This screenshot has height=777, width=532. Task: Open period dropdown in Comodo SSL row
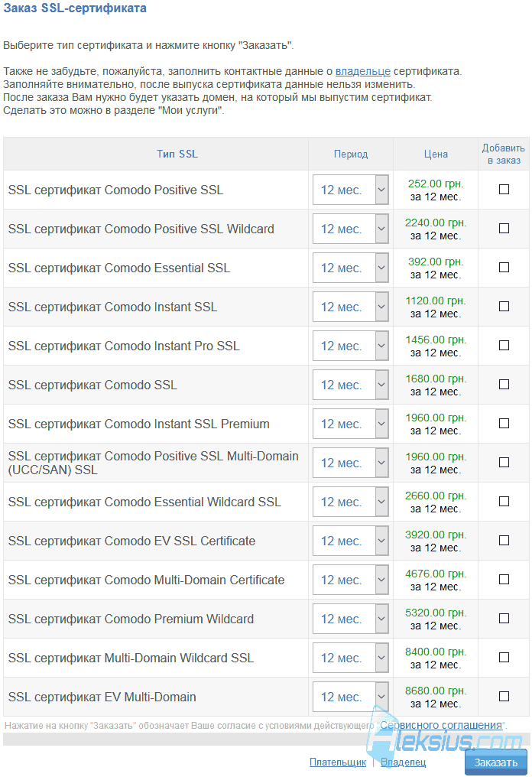[351, 385]
